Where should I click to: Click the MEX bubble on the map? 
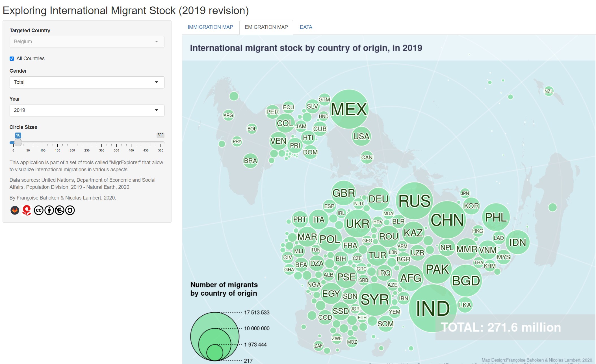coord(349,109)
